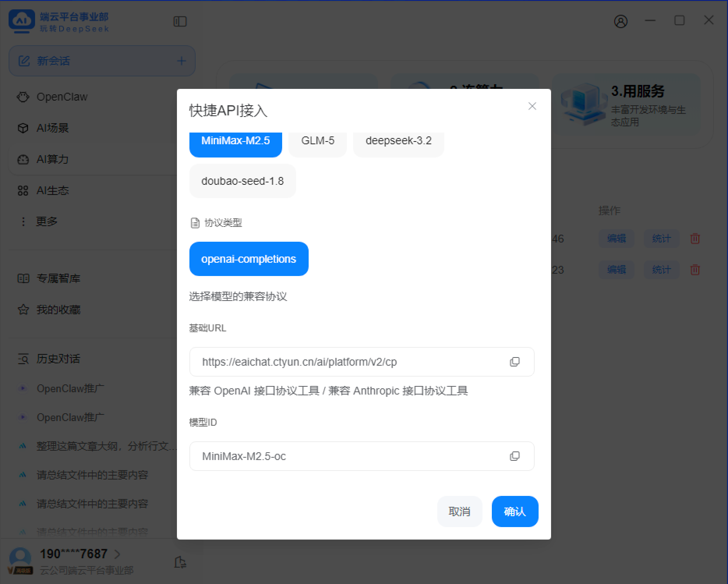Click 统计 in the row ending 46
The width and height of the screenshot is (728, 584).
(661, 239)
